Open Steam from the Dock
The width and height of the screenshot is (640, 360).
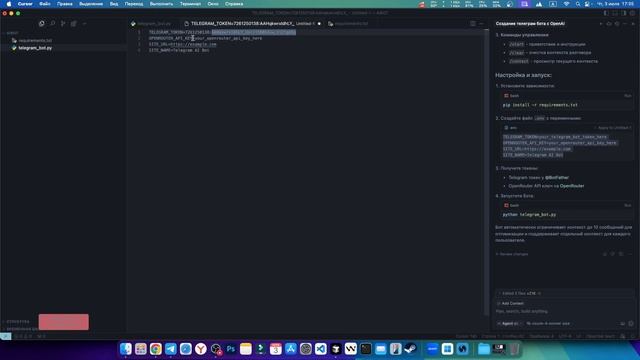tap(411, 349)
